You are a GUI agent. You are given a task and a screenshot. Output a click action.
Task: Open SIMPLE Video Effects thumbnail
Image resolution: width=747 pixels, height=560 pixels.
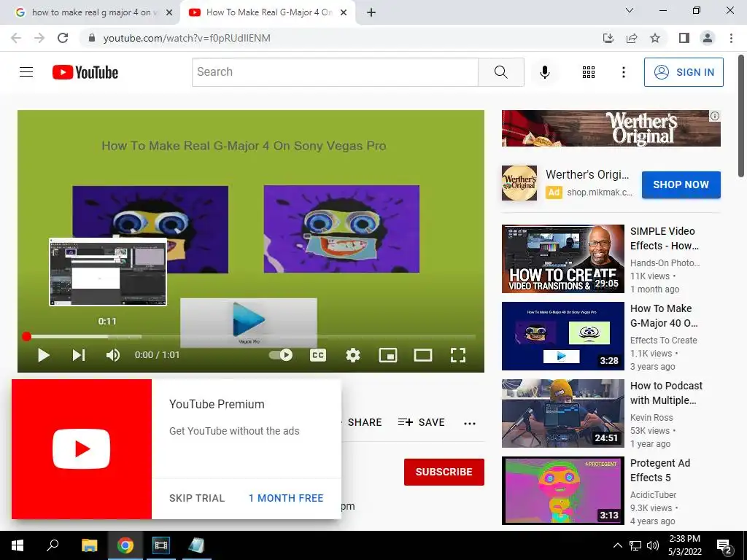pyautogui.click(x=562, y=259)
